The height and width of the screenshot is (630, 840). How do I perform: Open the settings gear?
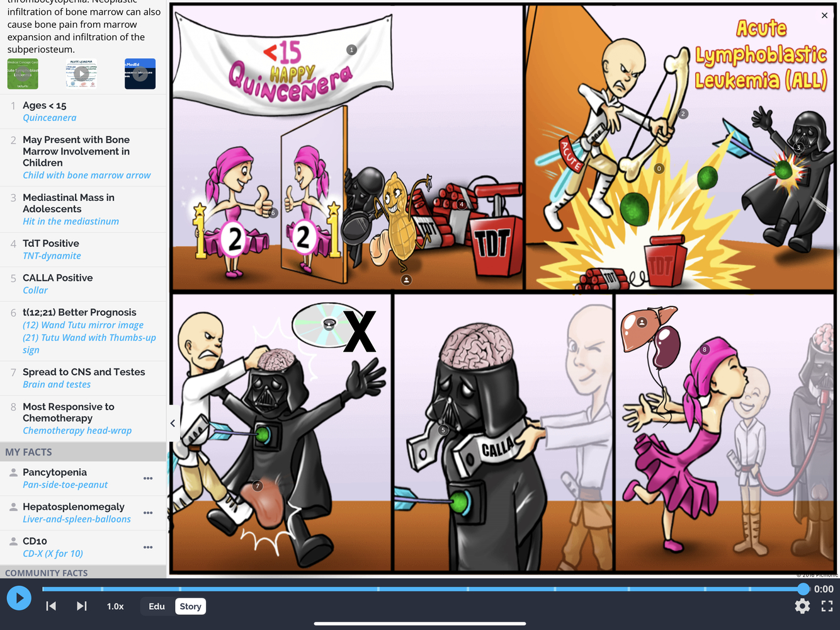802,606
